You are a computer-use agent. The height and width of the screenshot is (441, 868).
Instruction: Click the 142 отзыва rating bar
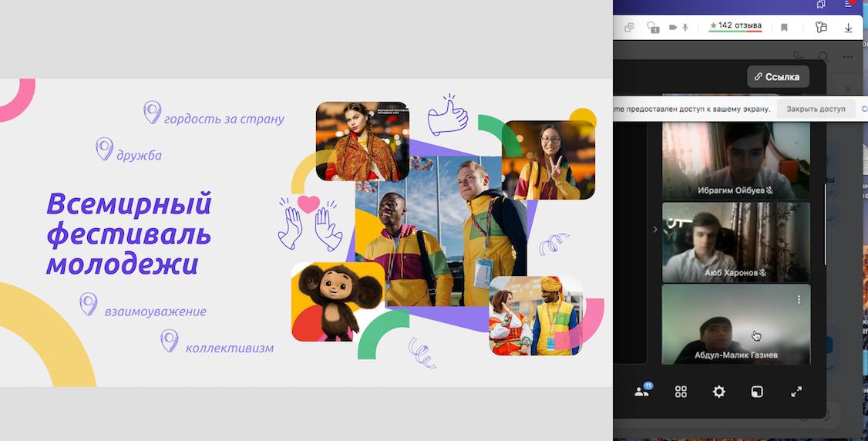735,27
